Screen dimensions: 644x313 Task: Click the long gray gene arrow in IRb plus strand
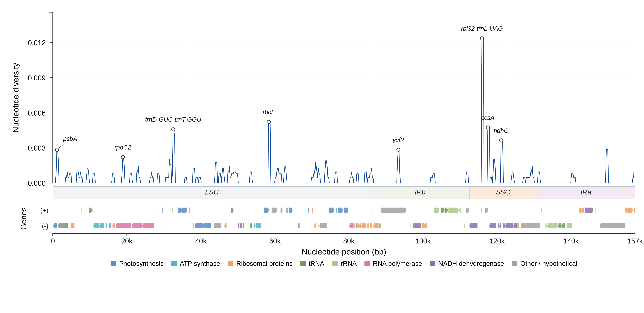tap(394, 210)
